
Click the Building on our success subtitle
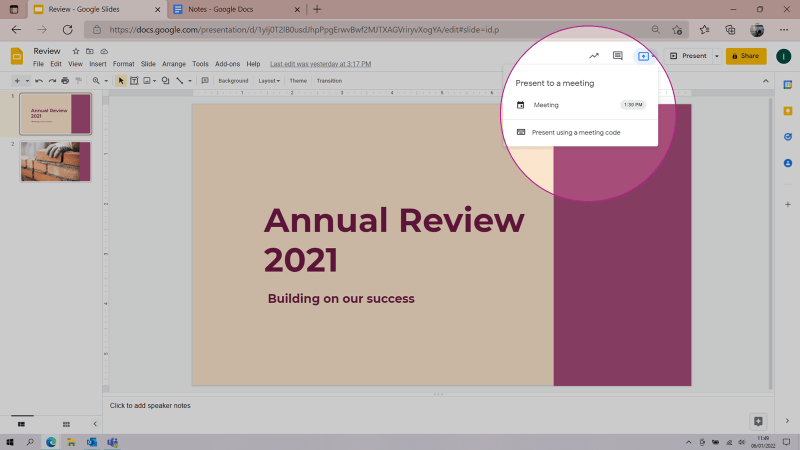click(341, 298)
